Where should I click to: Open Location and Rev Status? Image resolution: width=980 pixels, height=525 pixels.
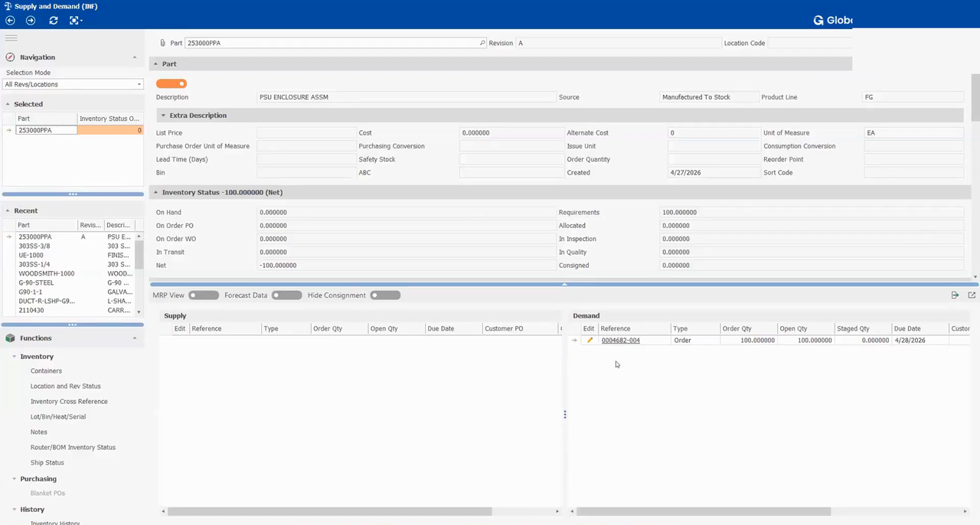click(65, 386)
